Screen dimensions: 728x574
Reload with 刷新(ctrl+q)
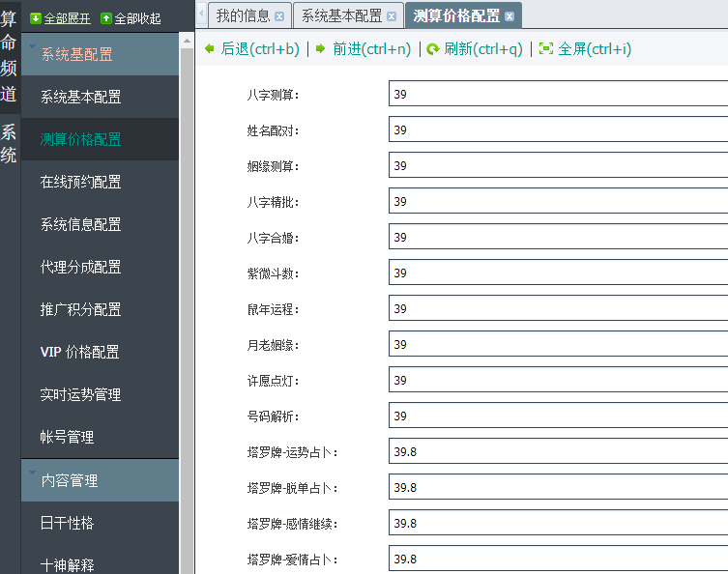click(x=483, y=48)
